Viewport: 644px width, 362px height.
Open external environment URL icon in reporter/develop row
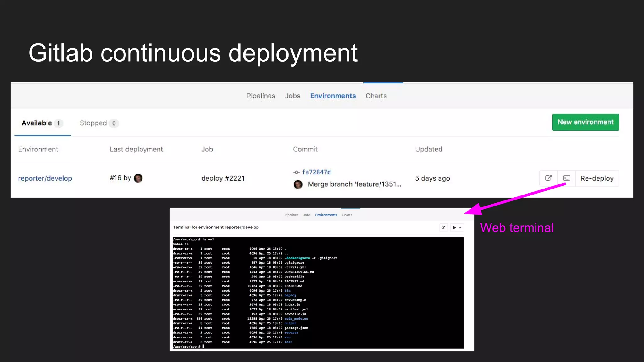pos(548,178)
